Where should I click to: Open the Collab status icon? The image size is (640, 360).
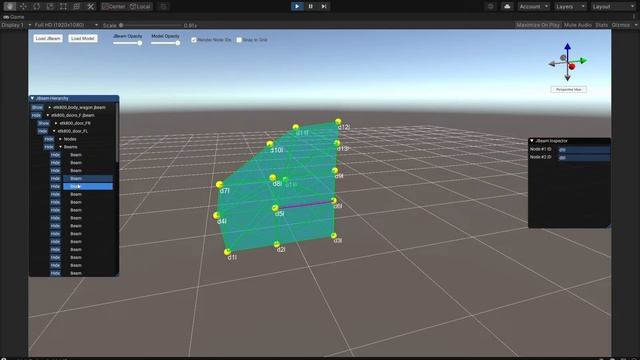[491, 7]
